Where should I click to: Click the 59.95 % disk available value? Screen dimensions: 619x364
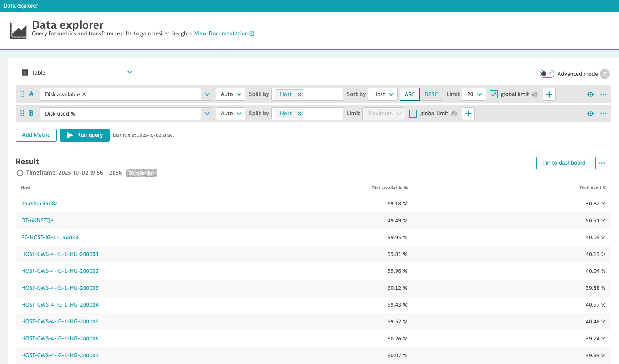point(397,238)
